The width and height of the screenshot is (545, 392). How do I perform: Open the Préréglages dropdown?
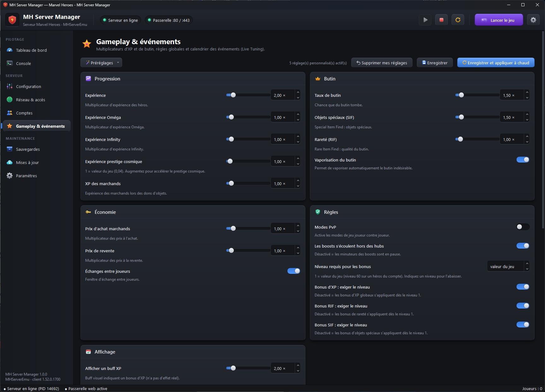pos(101,62)
